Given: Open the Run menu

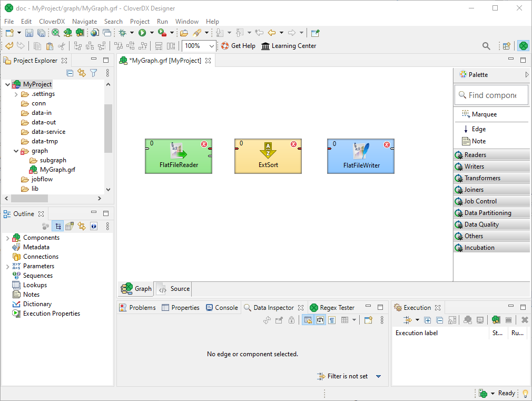Looking at the screenshot, I should [x=162, y=22].
